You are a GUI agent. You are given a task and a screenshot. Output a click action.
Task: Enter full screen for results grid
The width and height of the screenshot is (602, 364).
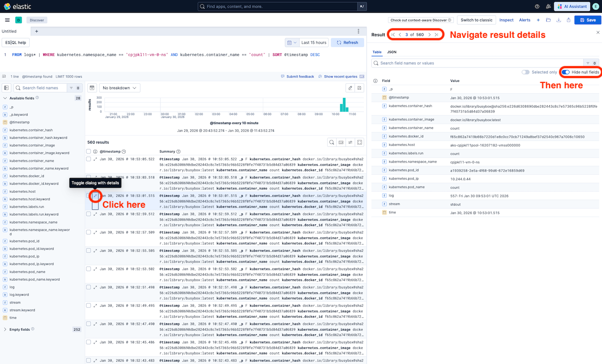tap(360, 142)
